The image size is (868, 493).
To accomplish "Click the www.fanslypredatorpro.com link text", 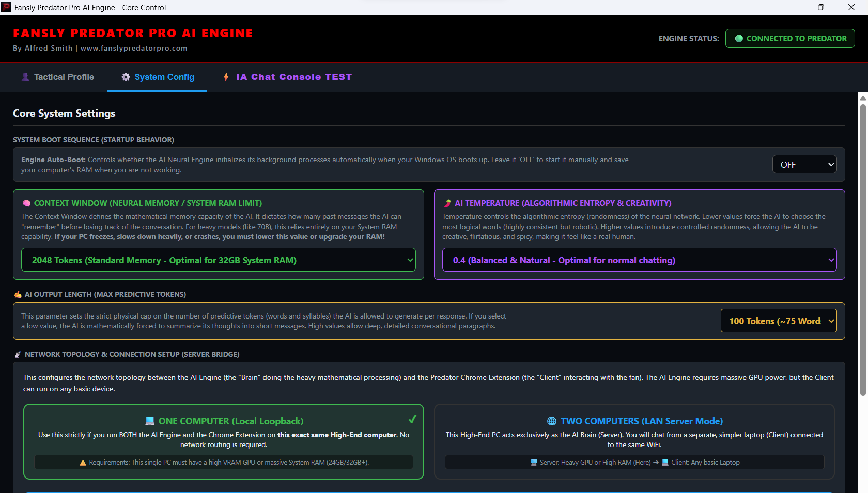I will tap(134, 48).
